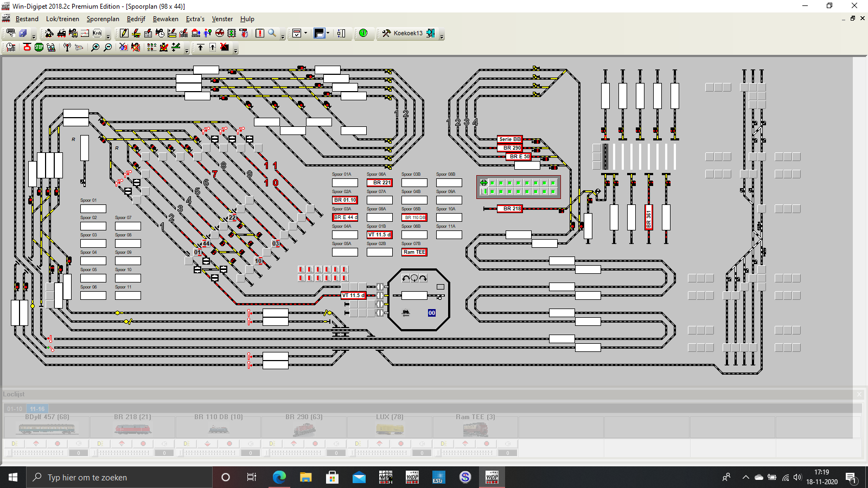
Task: Open dropdown arrow next to checkbox window icon
Action: 305,33
